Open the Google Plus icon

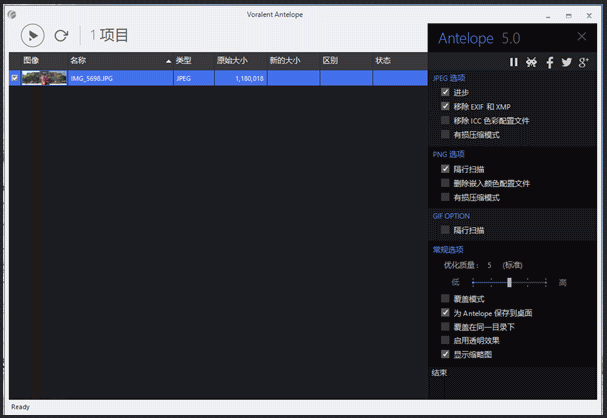point(583,62)
